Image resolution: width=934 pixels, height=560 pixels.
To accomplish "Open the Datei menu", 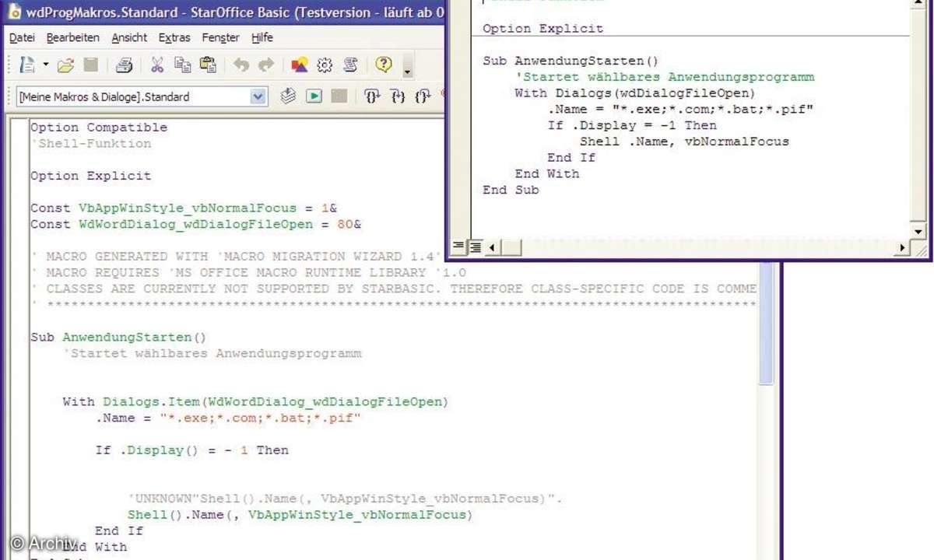I will pos(22,37).
